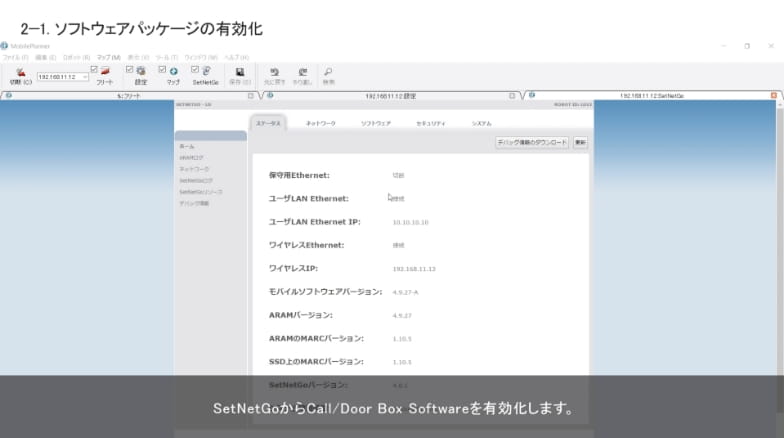Click the blue Map (マップ) toolbar icon
784x438 pixels.
coord(174,72)
